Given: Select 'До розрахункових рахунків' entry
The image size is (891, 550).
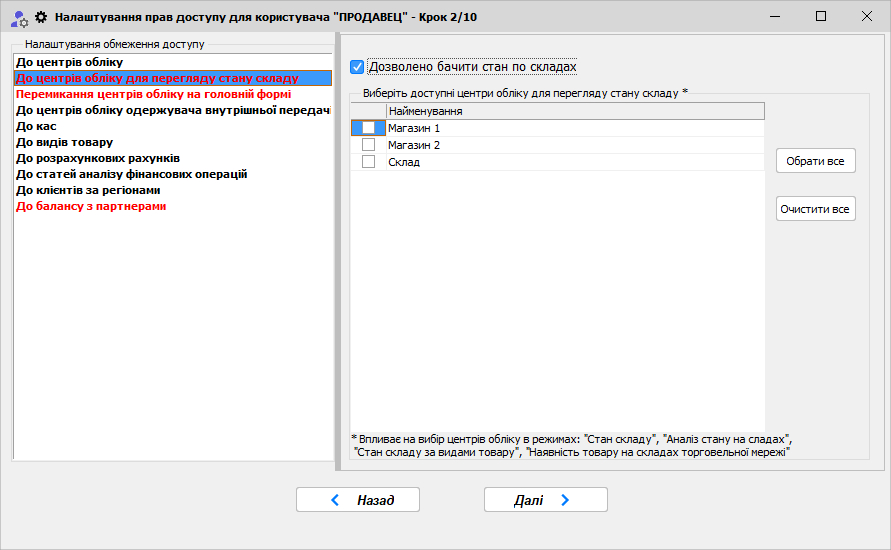Looking at the screenshot, I should [98, 158].
